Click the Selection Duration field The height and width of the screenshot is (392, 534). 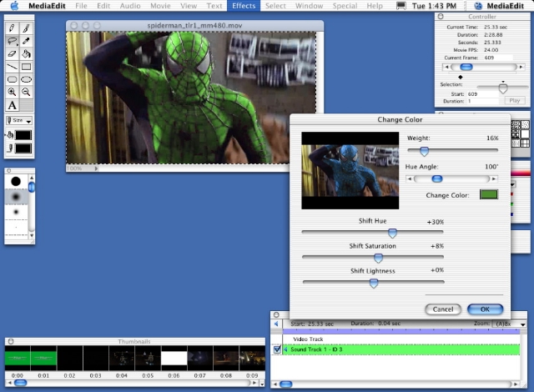[x=481, y=101]
